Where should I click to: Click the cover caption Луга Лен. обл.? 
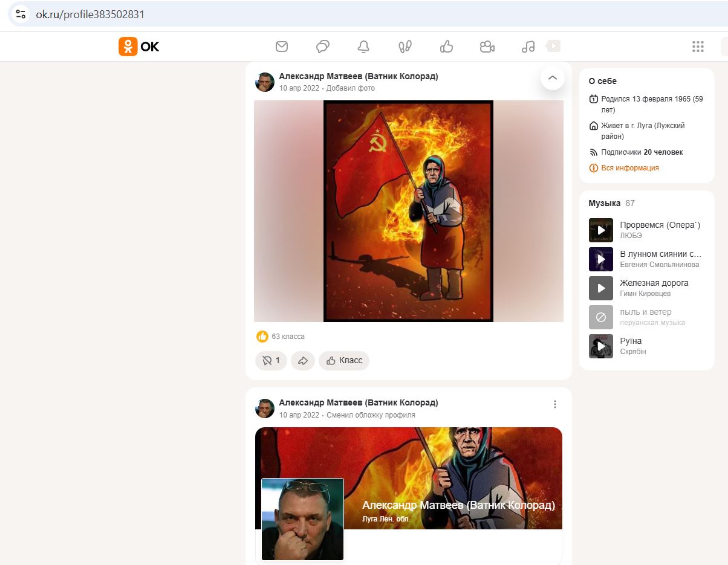(386, 519)
